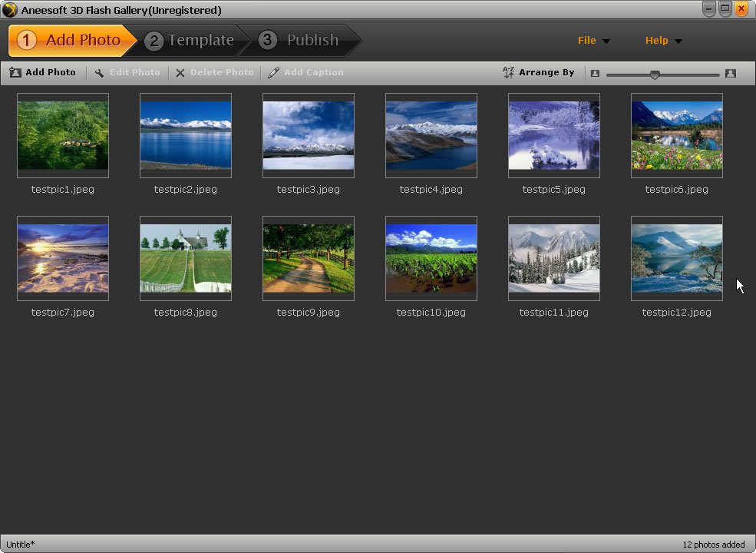
Task: Choose the testpic10.jpeg crop field thumbnail
Action: point(431,258)
